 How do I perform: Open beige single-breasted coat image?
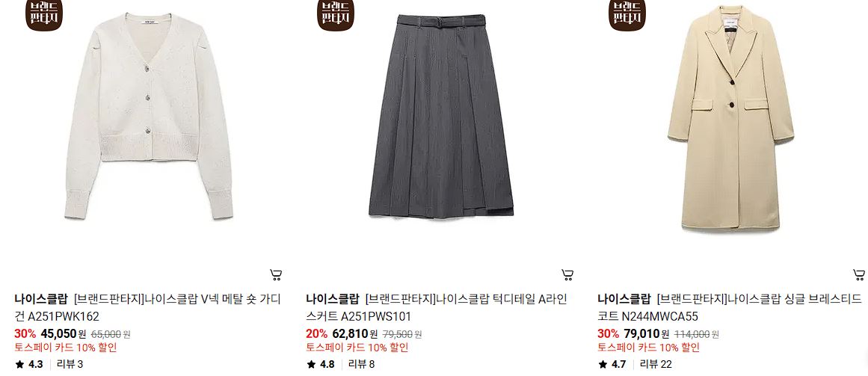tap(730, 118)
